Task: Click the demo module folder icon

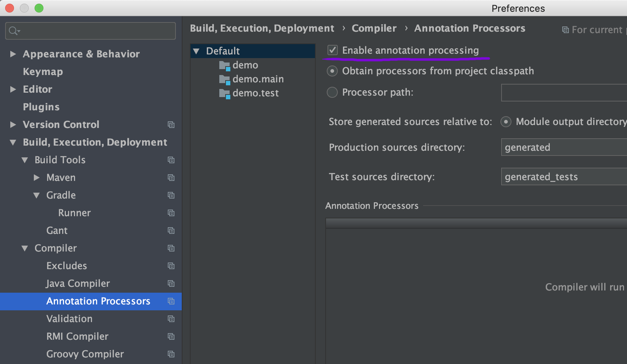Action: tap(224, 65)
